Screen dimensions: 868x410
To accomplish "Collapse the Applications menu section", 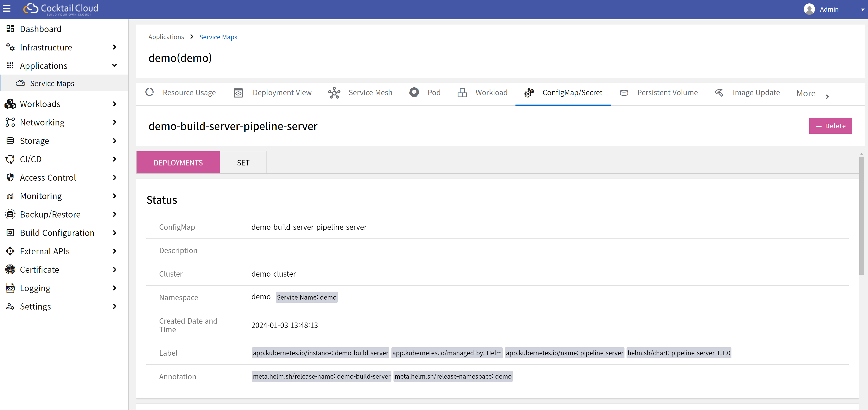I will click(114, 66).
